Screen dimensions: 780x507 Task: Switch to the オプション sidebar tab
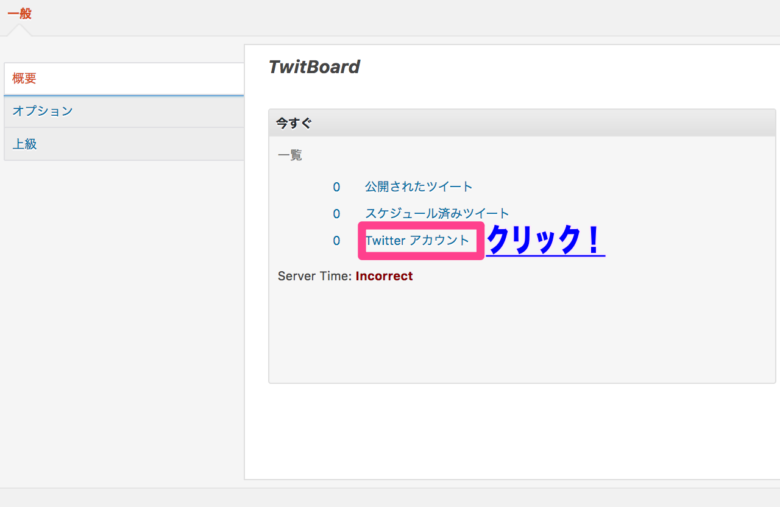coord(124,111)
